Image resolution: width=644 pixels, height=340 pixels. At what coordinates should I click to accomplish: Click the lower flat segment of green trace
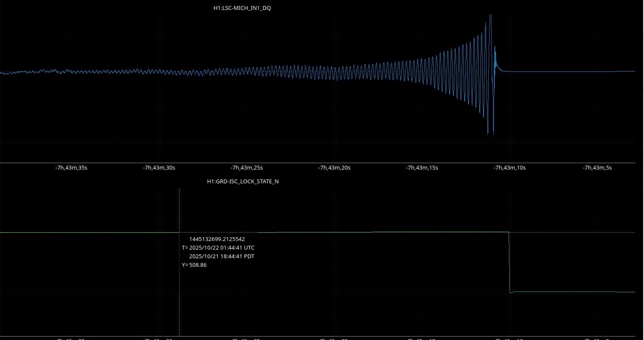[573, 292]
